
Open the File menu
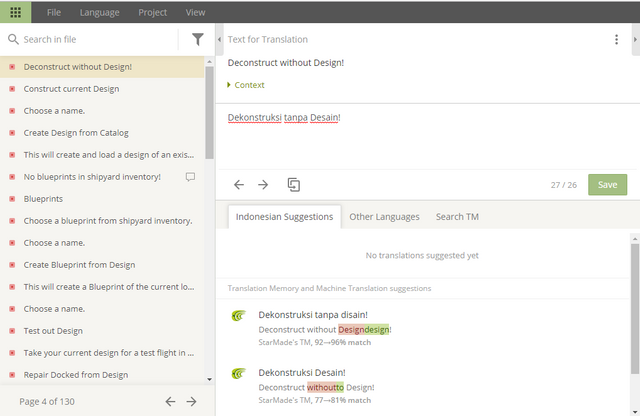(x=54, y=12)
